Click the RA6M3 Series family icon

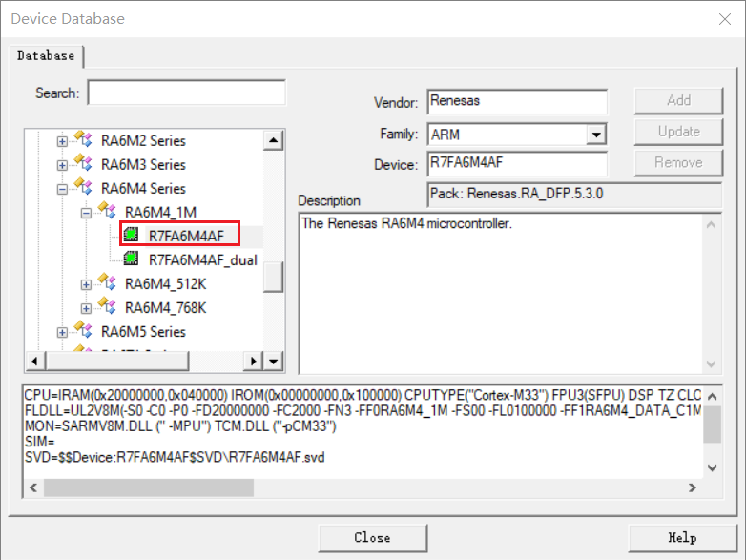[x=84, y=162]
